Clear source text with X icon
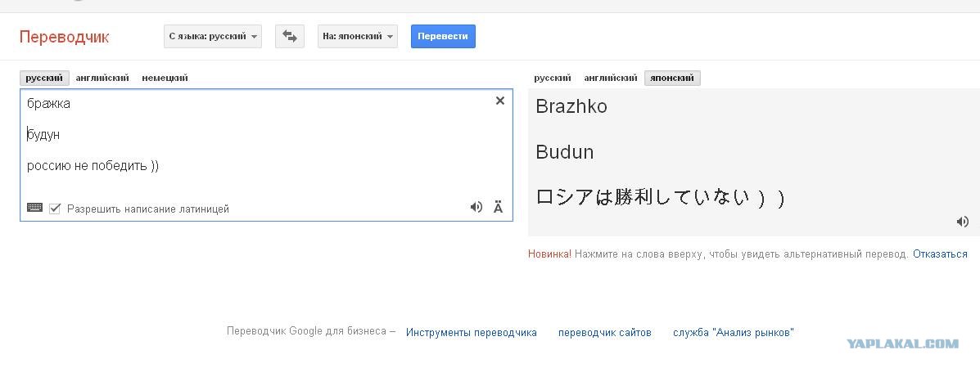This screenshot has width=980, height=368. [x=500, y=101]
